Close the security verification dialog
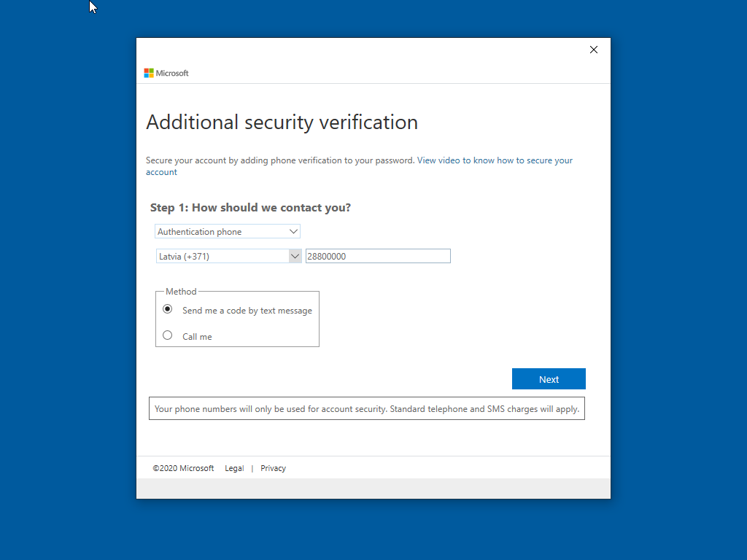 click(x=594, y=50)
